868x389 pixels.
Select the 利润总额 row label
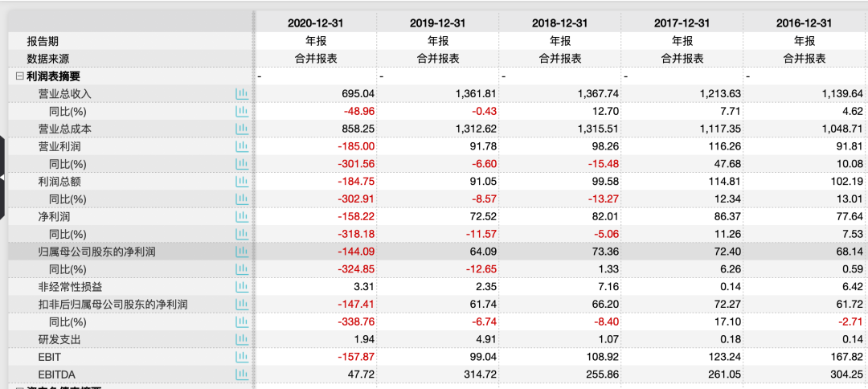click(x=59, y=182)
